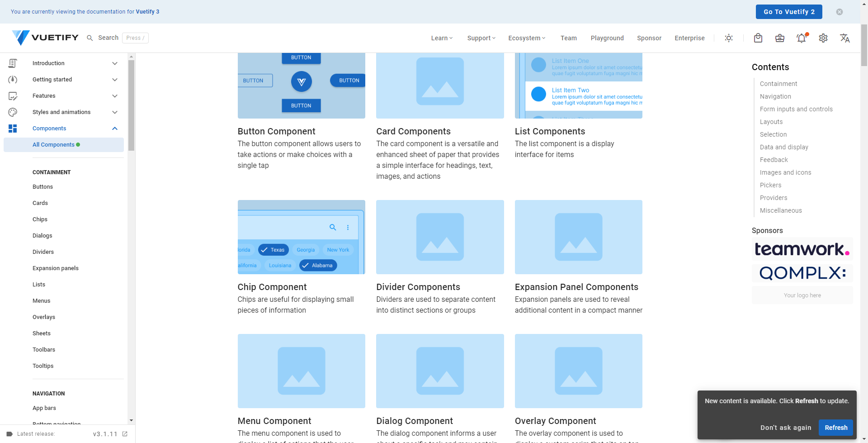The width and height of the screenshot is (868, 443).
Task: Open the notifications bell icon
Action: pos(802,38)
